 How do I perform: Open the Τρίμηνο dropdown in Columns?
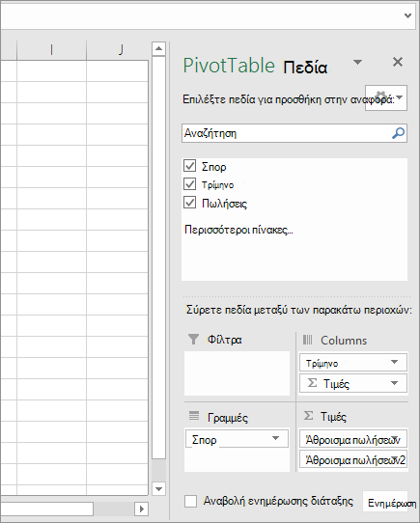tap(394, 362)
